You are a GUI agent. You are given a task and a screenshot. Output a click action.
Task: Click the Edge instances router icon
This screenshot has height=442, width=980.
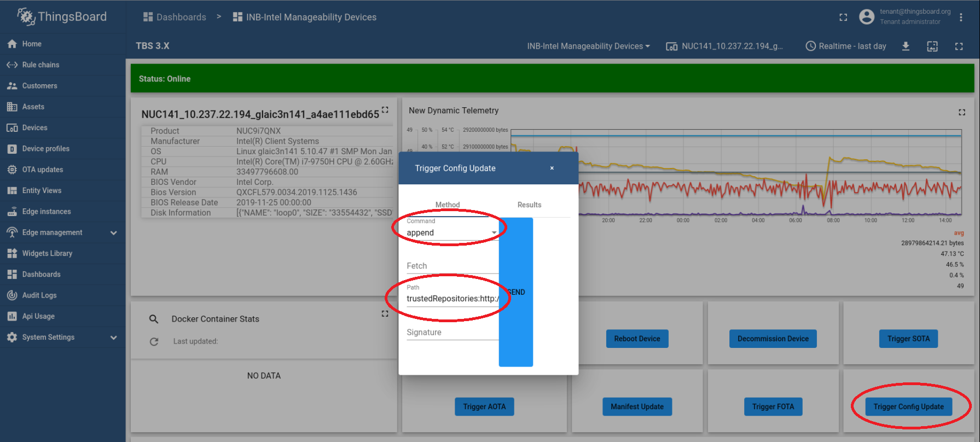tap(12, 212)
